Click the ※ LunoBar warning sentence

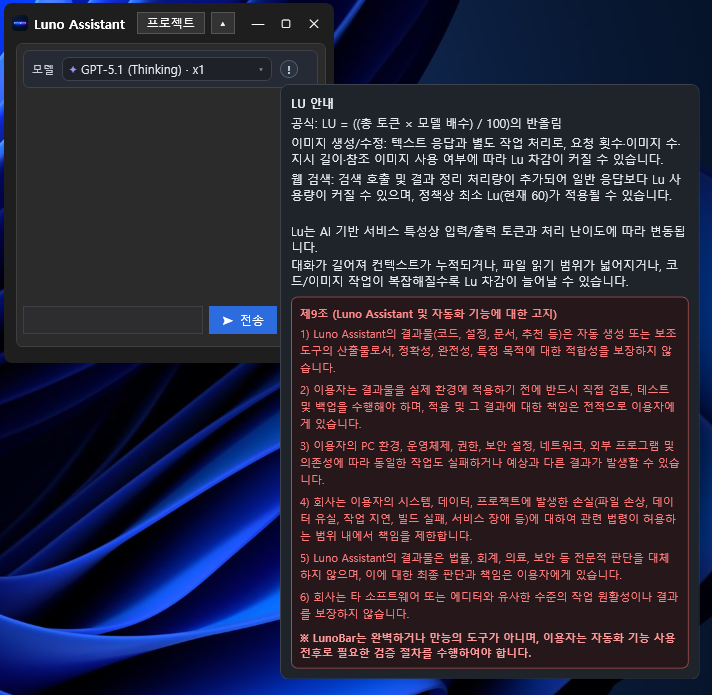tap(488, 645)
